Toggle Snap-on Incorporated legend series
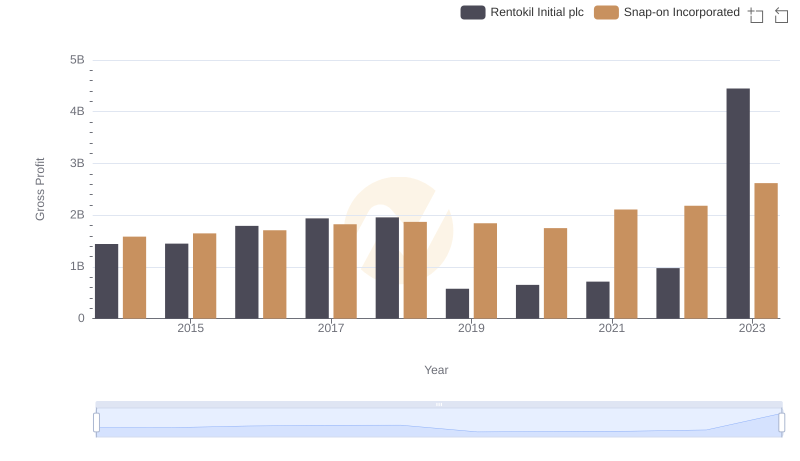The width and height of the screenshot is (800, 461). [x=667, y=12]
